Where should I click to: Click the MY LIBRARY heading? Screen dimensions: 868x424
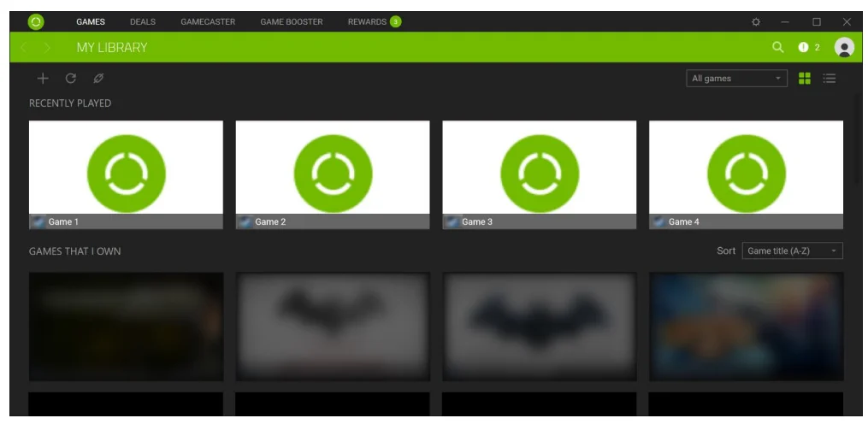(x=112, y=48)
